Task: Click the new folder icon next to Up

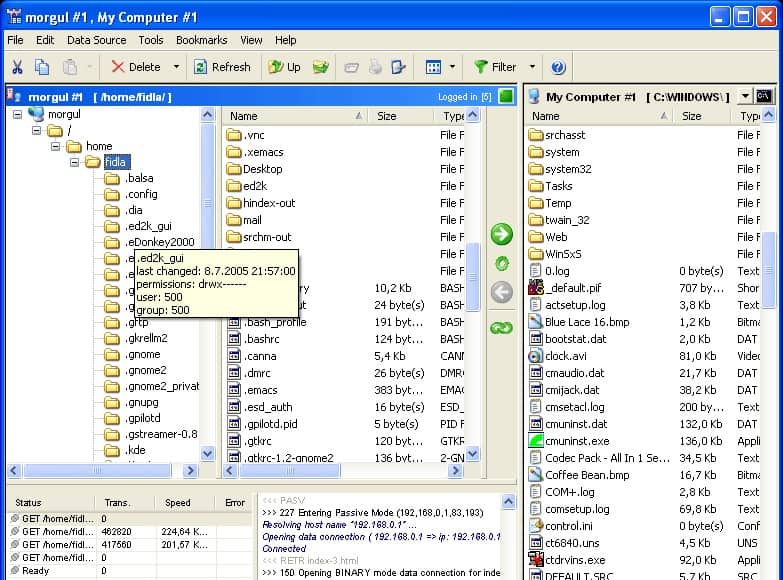Action: click(x=321, y=67)
